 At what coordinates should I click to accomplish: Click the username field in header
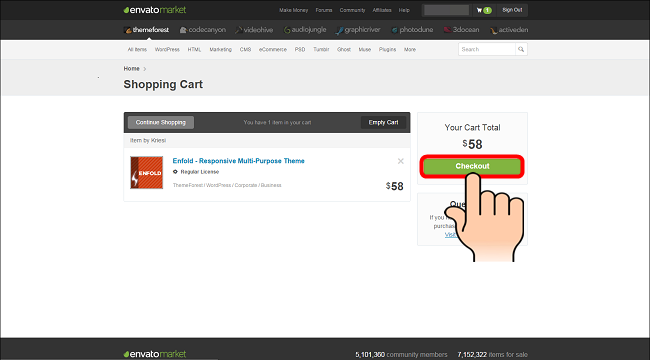446,10
